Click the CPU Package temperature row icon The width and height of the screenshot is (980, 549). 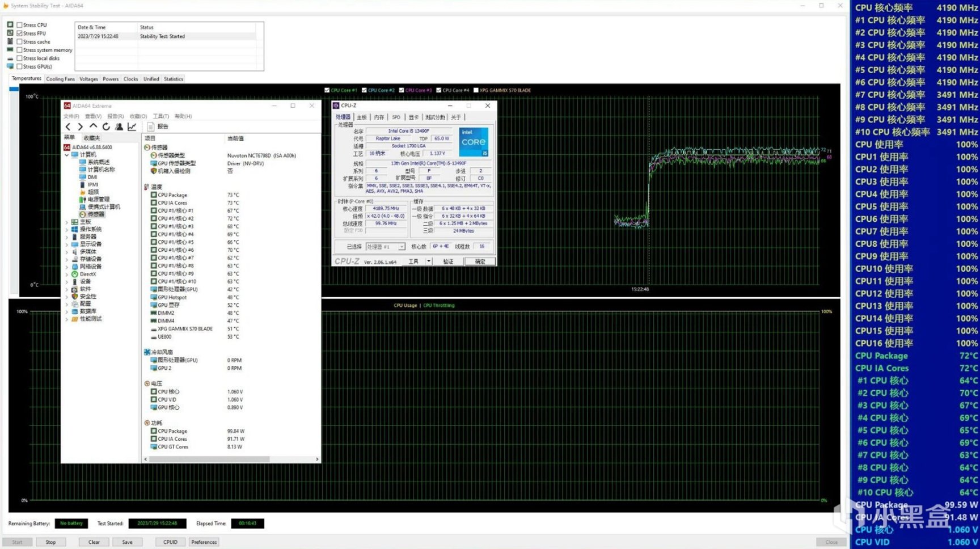[x=154, y=195]
